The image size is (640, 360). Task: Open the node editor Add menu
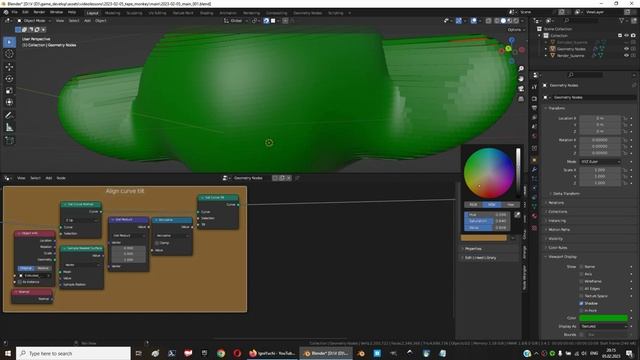49,178
